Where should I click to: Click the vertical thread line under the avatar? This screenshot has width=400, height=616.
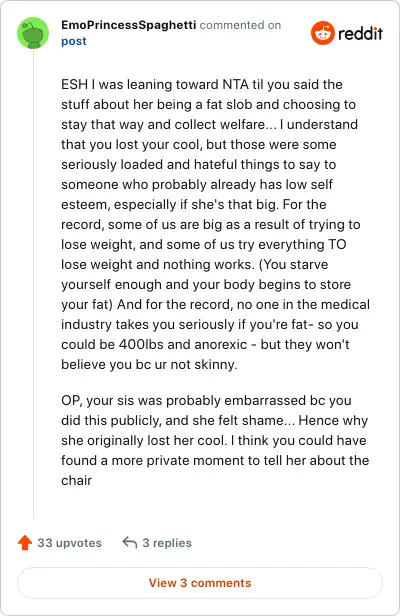[x=33, y=284]
